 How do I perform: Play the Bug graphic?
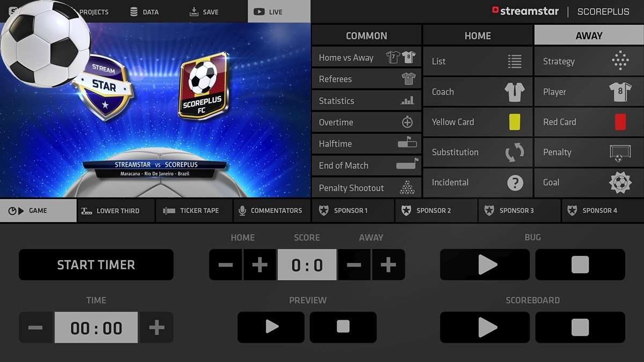pyautogui.click(x=485, y=264)
